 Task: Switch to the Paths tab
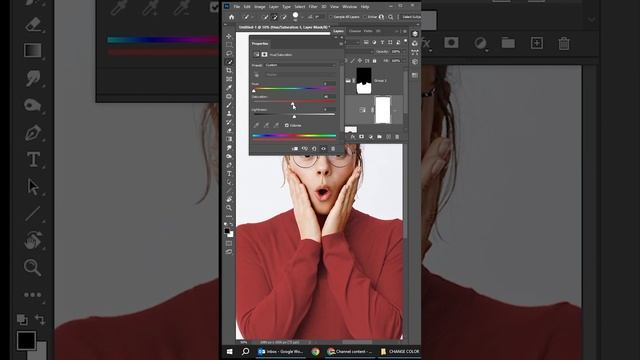[368, 31]
